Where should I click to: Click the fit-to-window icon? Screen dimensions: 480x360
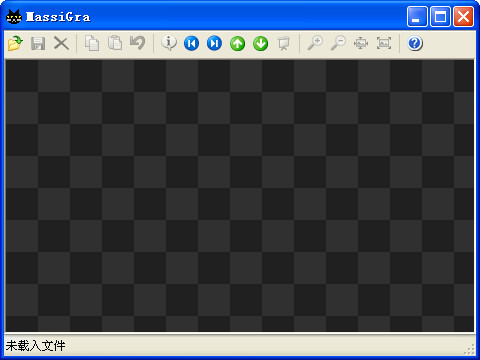coord(361,43)
